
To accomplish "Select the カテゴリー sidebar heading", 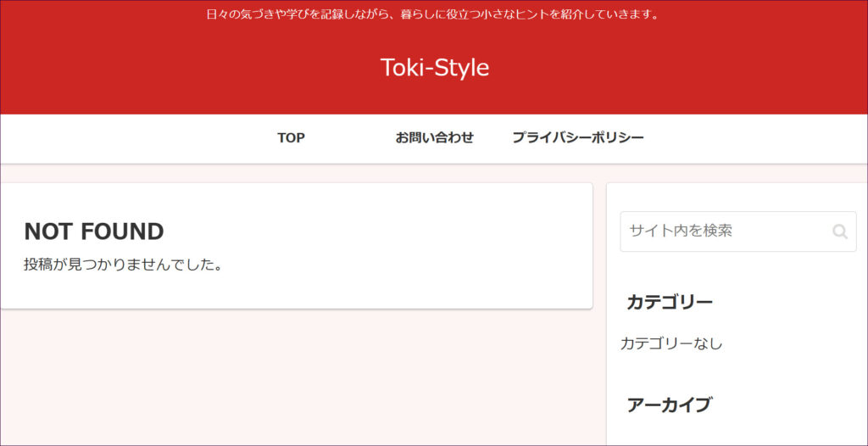I will pos(670,303).
